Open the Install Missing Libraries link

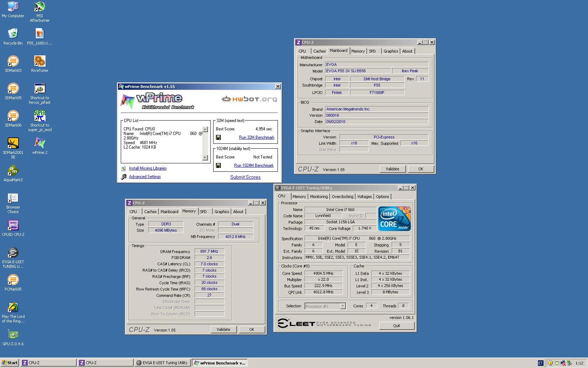pos(148,168)
